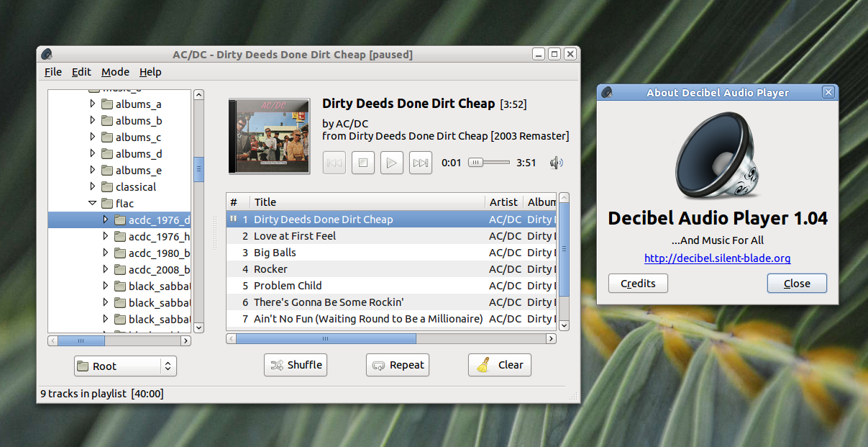Viewport: 868px width, 447px height.
Task: Clear the playlist with Clear button
Action: [x=500, y=365]
